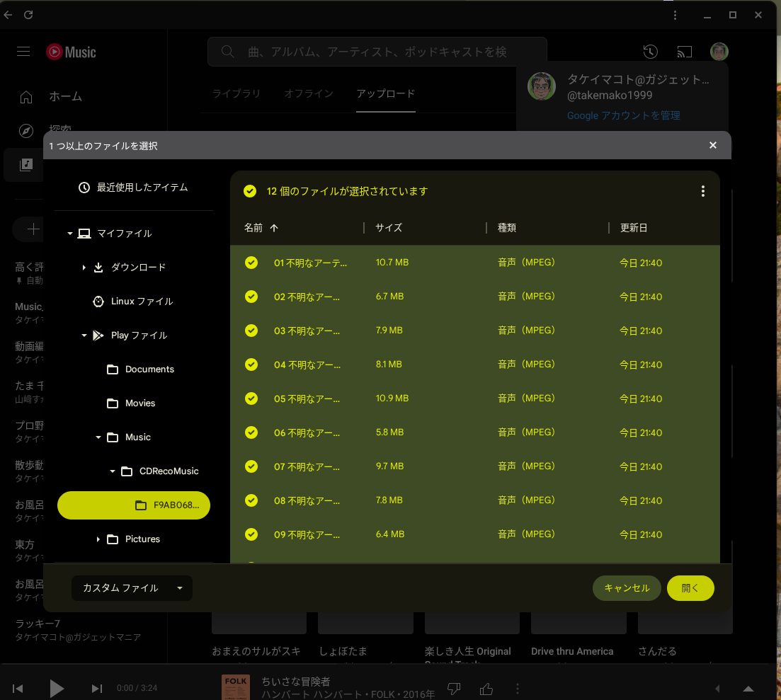Click the history clock icon in header
Viewport: 781px width, 700px height.
[x=650, y=52]
